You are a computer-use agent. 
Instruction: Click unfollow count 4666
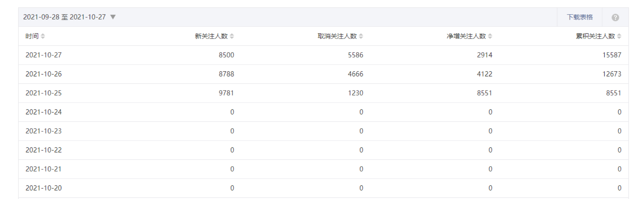click(355, 74)
